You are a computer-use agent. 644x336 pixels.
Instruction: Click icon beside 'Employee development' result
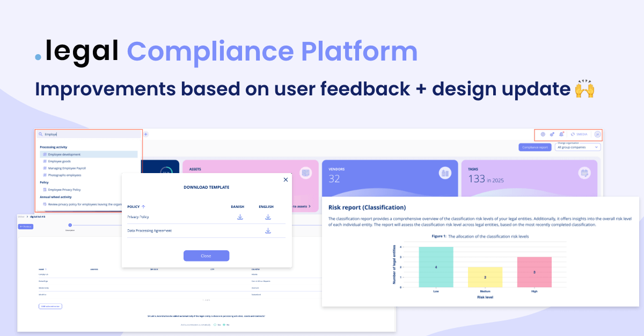pyautogui.click(x=45, y=154)
